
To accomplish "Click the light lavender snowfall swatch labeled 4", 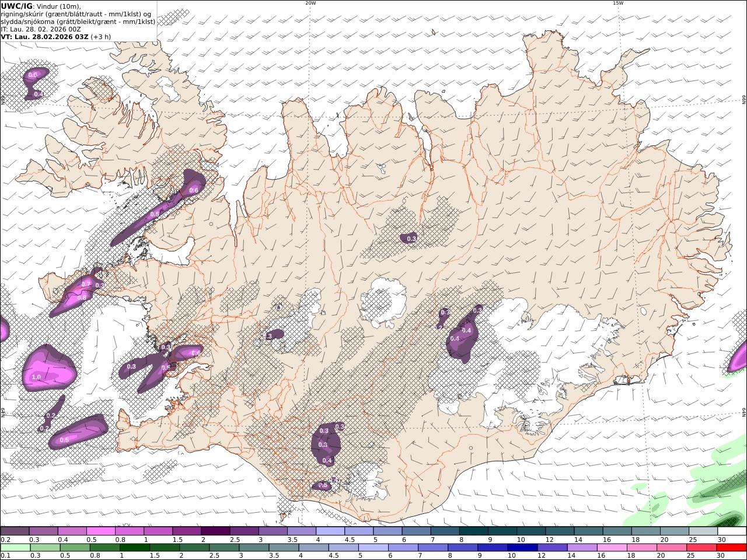I will [329, 531].
